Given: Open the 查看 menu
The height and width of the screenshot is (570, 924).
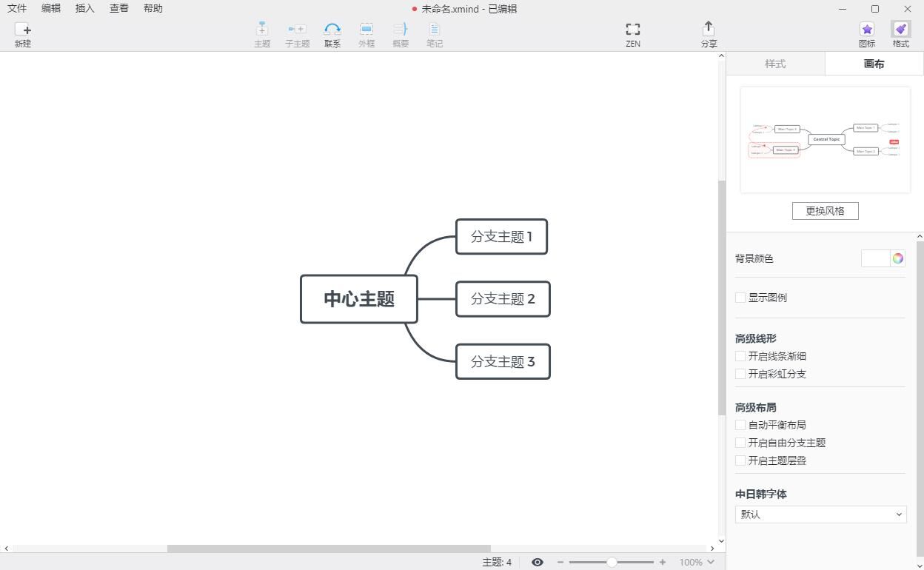Looking at the screenshot, I should coord(119,8).
